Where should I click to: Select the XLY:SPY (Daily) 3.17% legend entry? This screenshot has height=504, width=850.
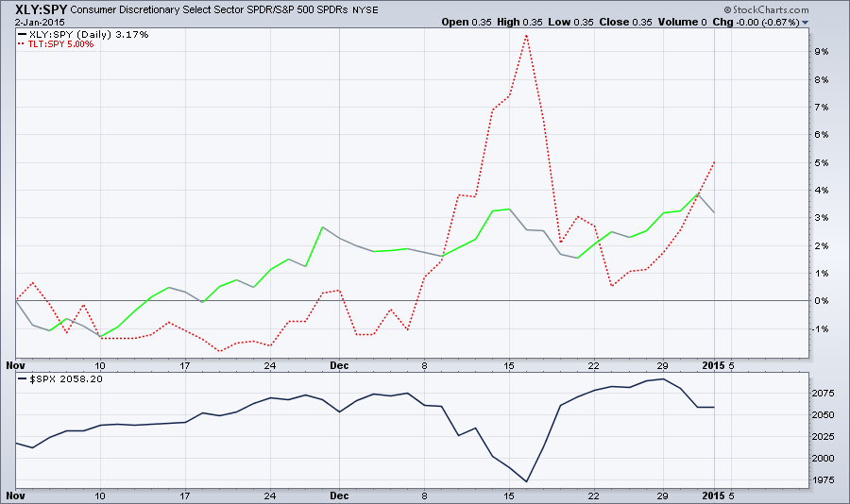tap(83, 34)
